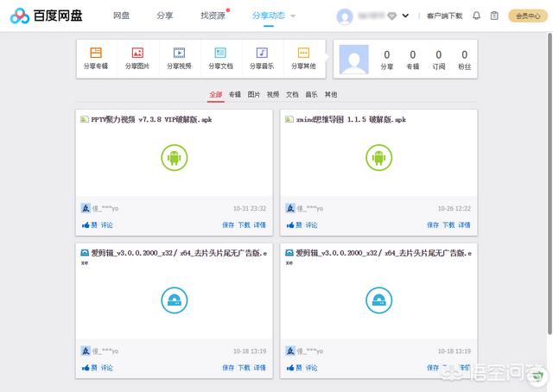Click the 客户端下载 link
The image size is (553, 392).
tap(444, 16)
